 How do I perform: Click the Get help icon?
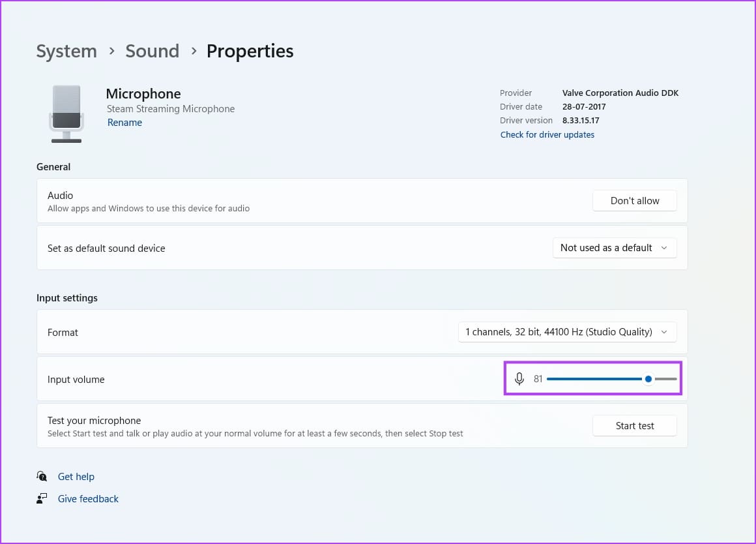(42, 476)
